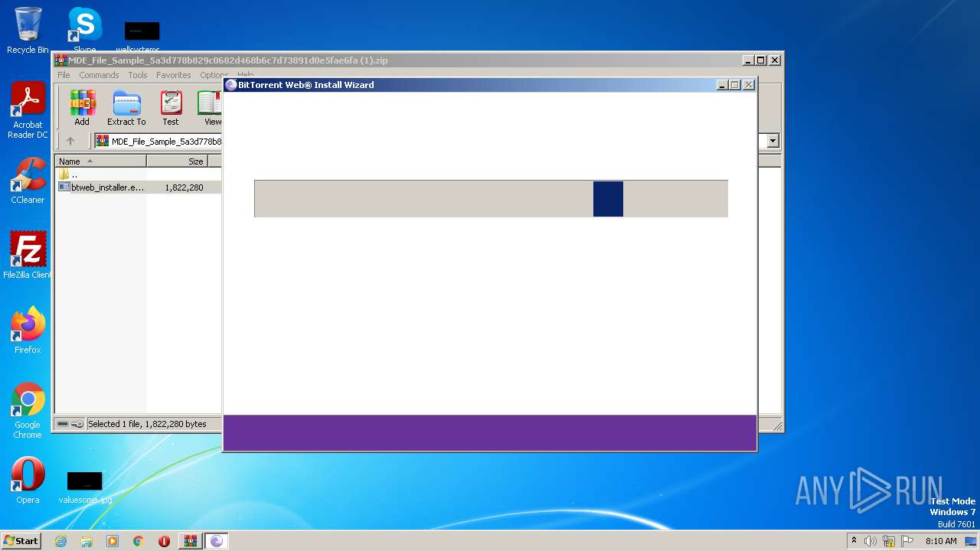Click the View toolbar icon in WinRAR
This screenshot has width=980, height=551.
(210, 108)
